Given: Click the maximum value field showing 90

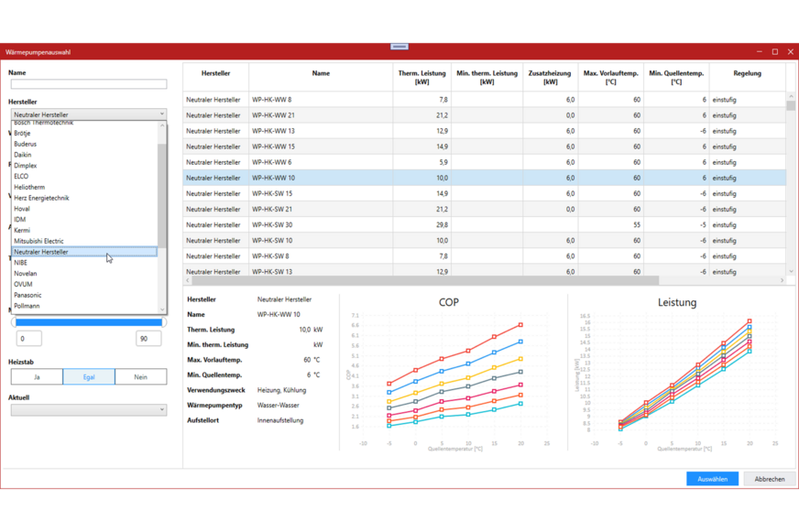Looking at the screenshot, I should click(x=148, y=339).
